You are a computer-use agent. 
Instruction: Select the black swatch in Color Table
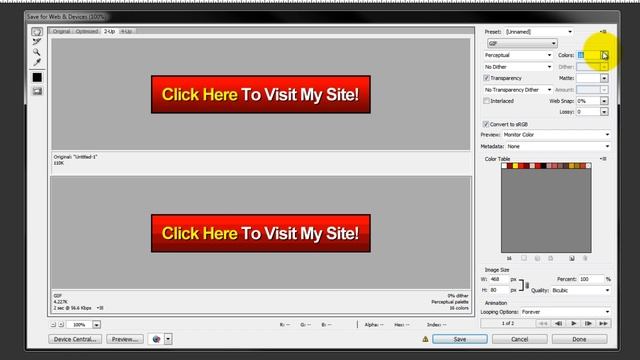pyautogui.click(x=543, y=166)
